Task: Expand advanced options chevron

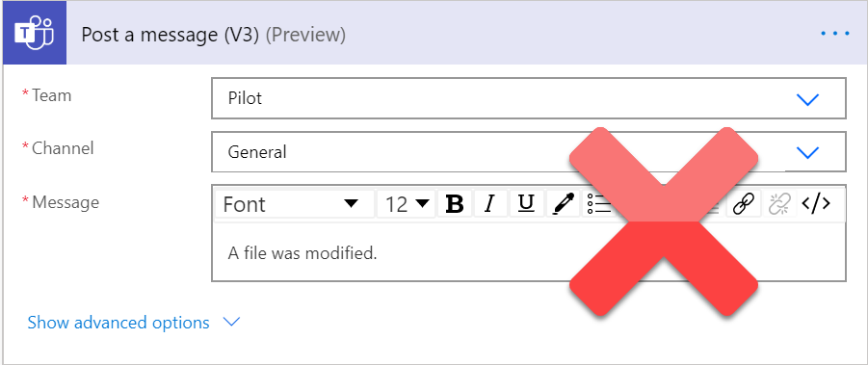Action: [231, 322]
